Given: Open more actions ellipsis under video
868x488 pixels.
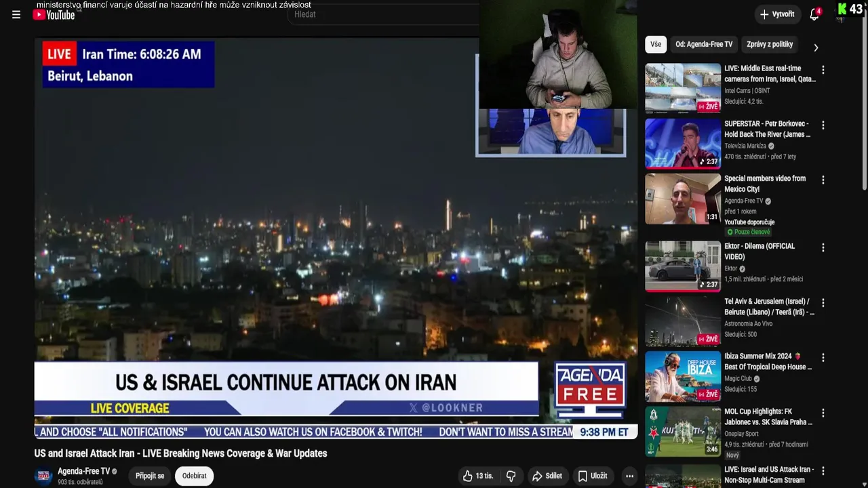Looking at the screenshot, I should point(629,476).
